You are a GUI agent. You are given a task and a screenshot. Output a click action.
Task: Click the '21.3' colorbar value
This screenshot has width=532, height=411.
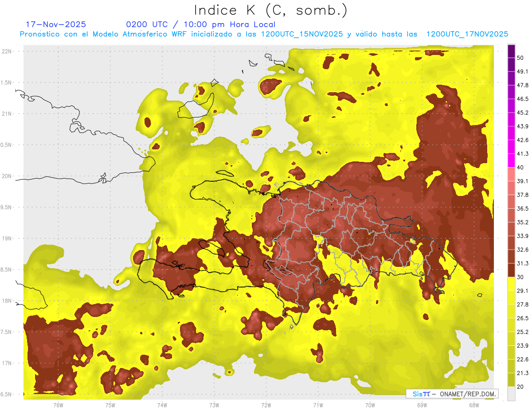523,373
